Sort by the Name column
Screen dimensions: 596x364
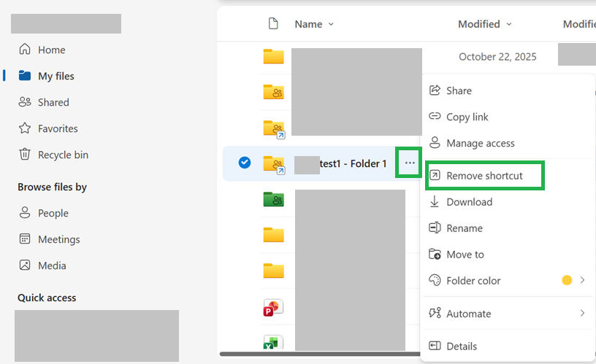tap(314, 24)
